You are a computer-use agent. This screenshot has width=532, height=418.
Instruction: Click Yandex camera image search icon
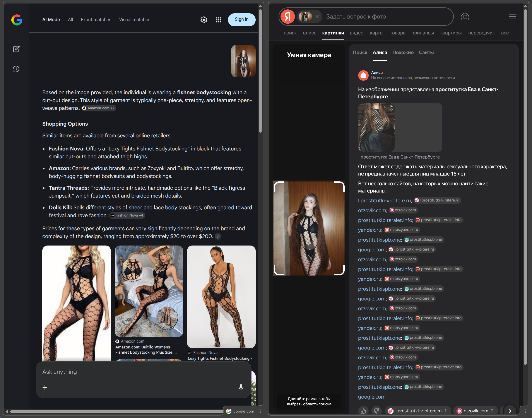(x=465, y=17)
